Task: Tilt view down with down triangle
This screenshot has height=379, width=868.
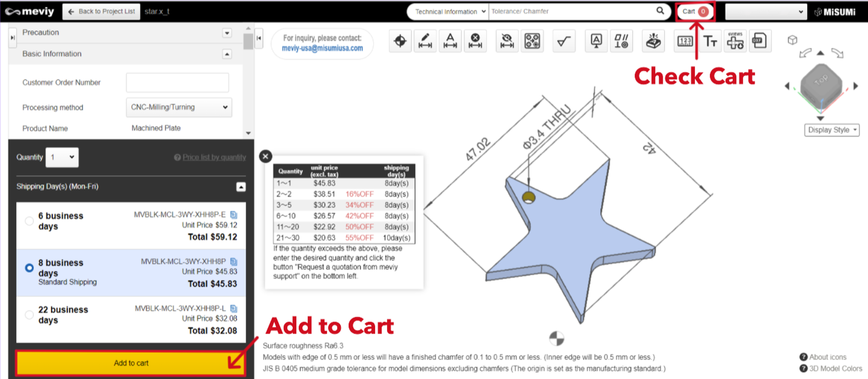Action: pyautogui.click(x=821, y=119)
